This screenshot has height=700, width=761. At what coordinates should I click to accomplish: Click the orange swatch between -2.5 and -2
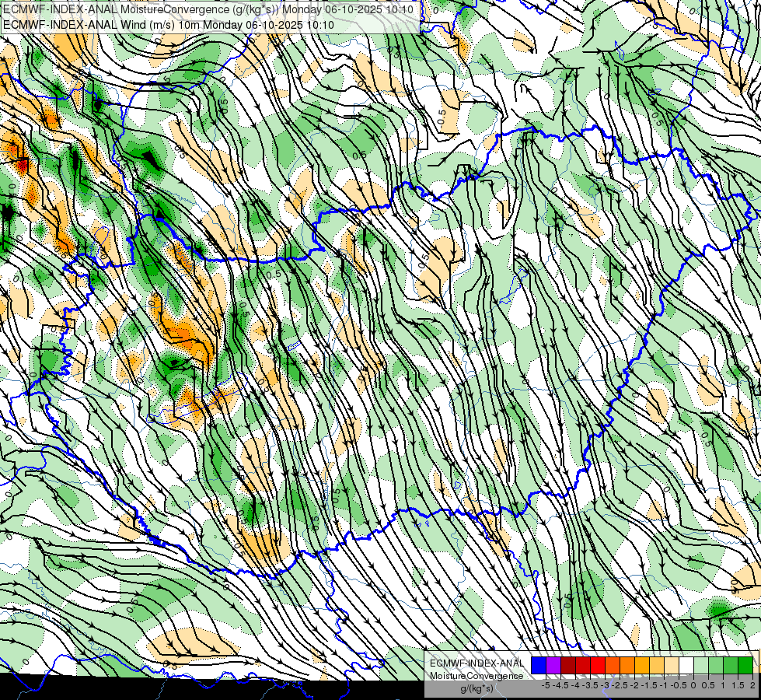click(627, 665)
